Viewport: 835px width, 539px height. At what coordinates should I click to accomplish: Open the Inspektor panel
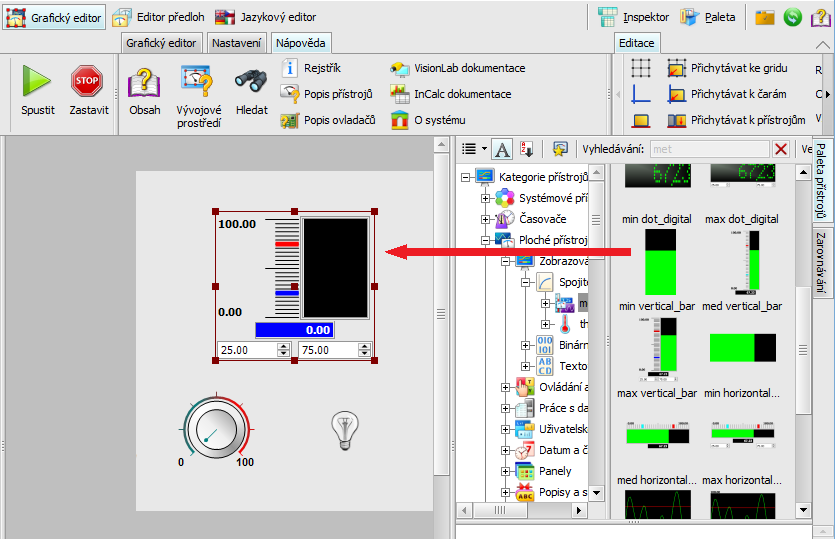point(634,17)
